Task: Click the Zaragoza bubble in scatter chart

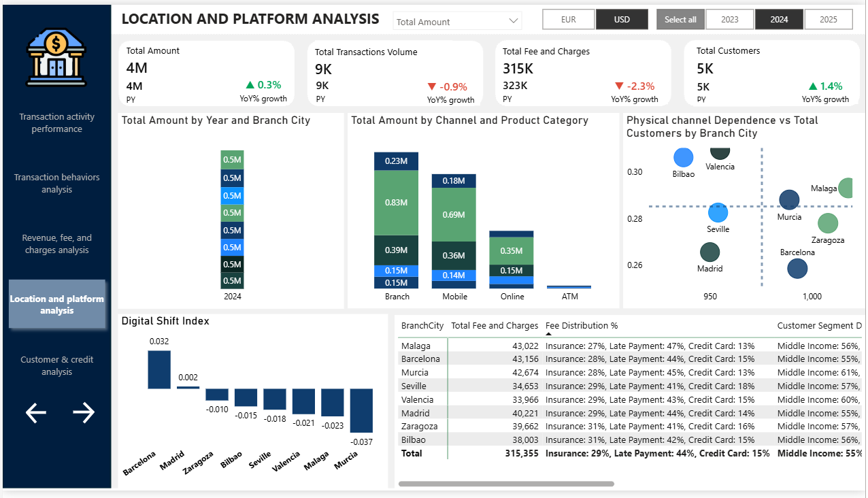Action: [827, 223]
